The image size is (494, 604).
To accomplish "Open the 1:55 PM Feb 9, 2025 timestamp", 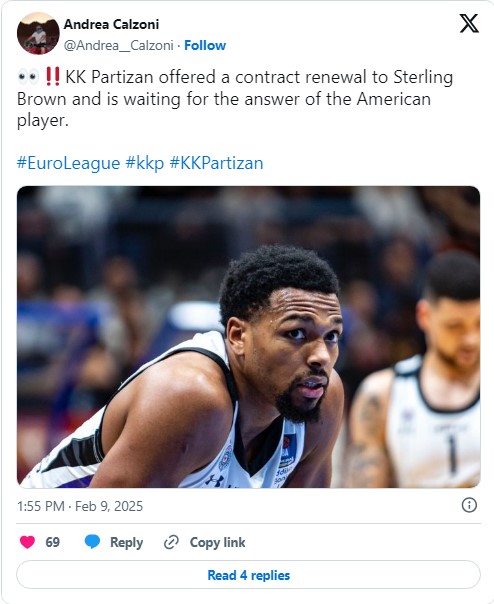I will (80, 506).
